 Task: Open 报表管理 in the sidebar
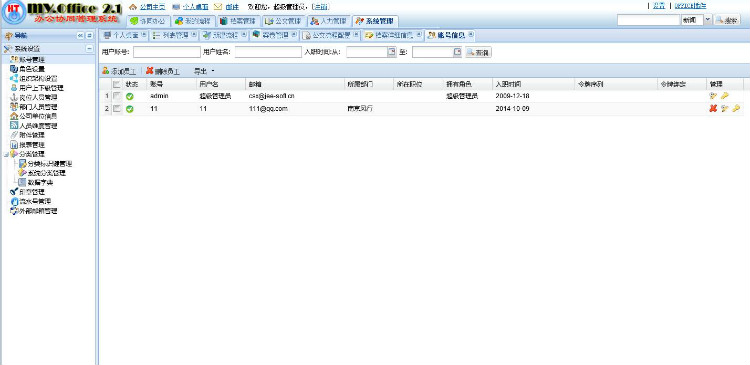(x=32, y=144)
